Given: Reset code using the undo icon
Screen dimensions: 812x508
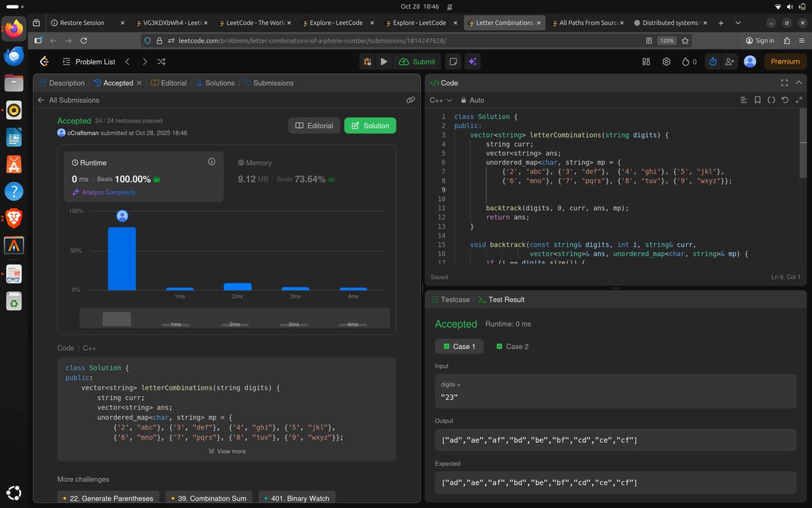Looking at the screenshot, I should coord(784,100).
